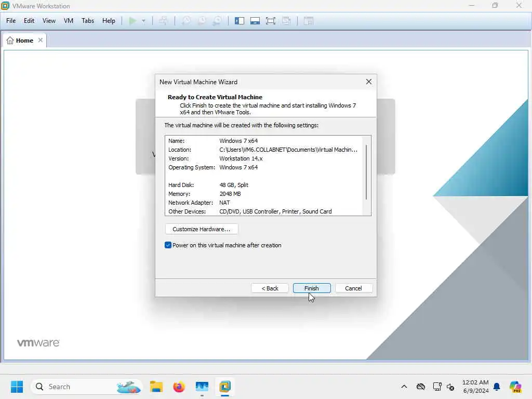Open the View menu

point(49,21)
